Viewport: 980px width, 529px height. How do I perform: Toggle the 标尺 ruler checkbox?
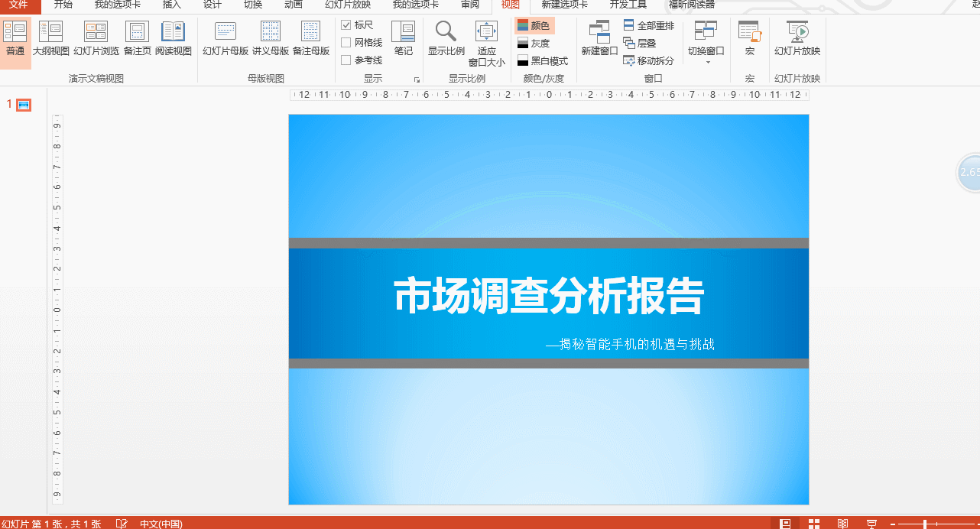347,24
